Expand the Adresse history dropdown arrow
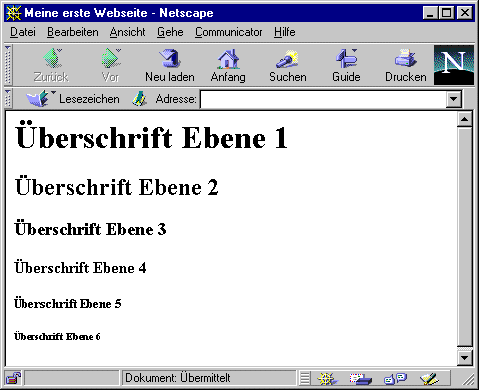 click(454, 99)
